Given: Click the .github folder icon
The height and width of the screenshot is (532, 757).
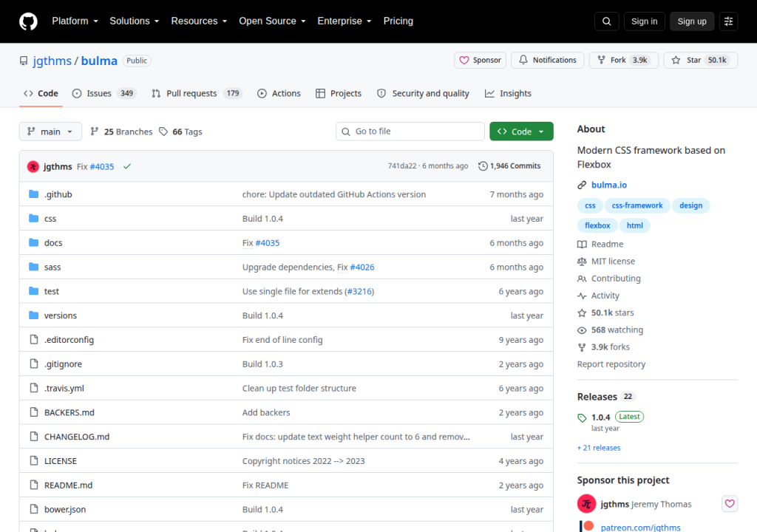Looking at the screenshot, I should tap(33, 194).
